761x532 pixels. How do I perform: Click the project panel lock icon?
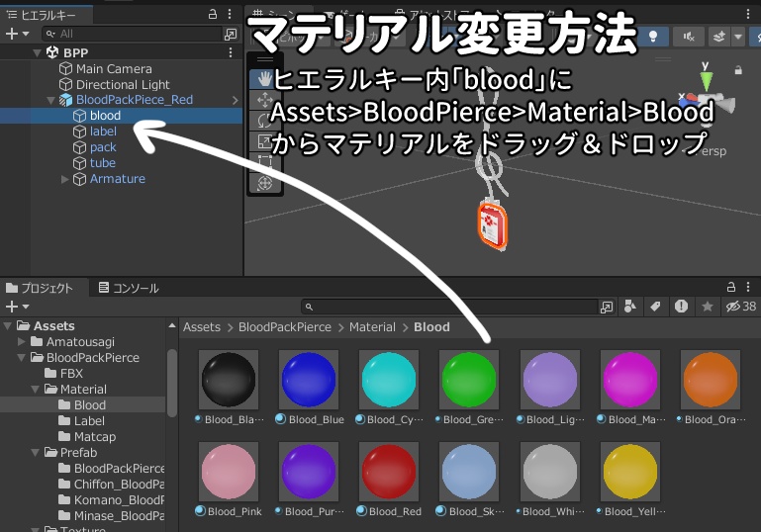[x=731, y=287]
